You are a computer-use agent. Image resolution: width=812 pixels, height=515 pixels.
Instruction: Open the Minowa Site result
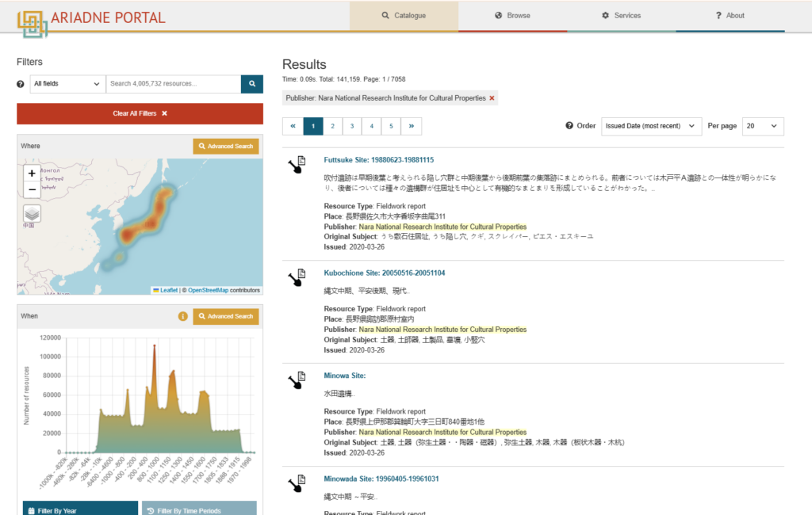tap(344, 376)
